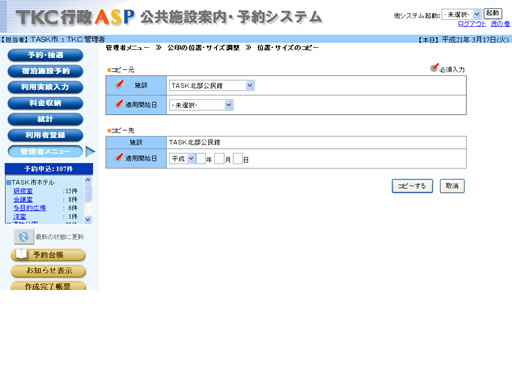Click the day (日) input field

click(x=238, y=159)
